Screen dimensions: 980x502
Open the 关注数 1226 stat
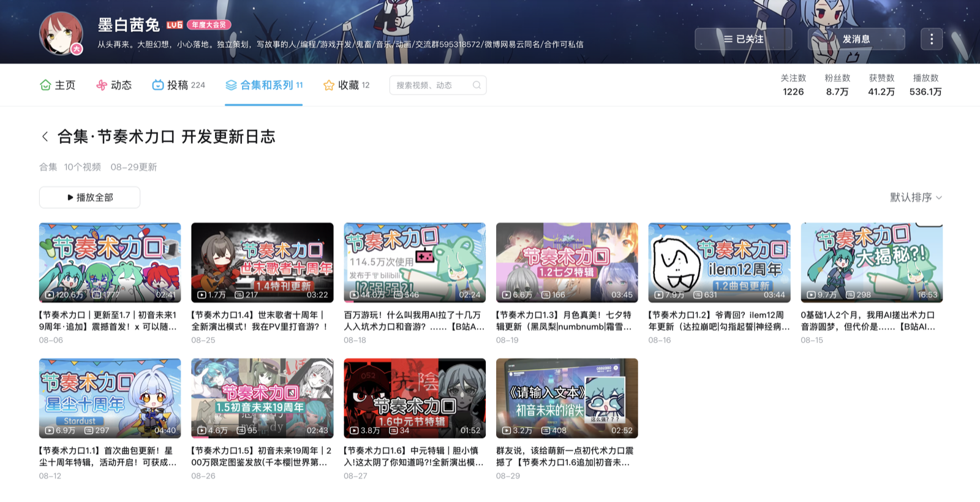click(x=793, y=85)
